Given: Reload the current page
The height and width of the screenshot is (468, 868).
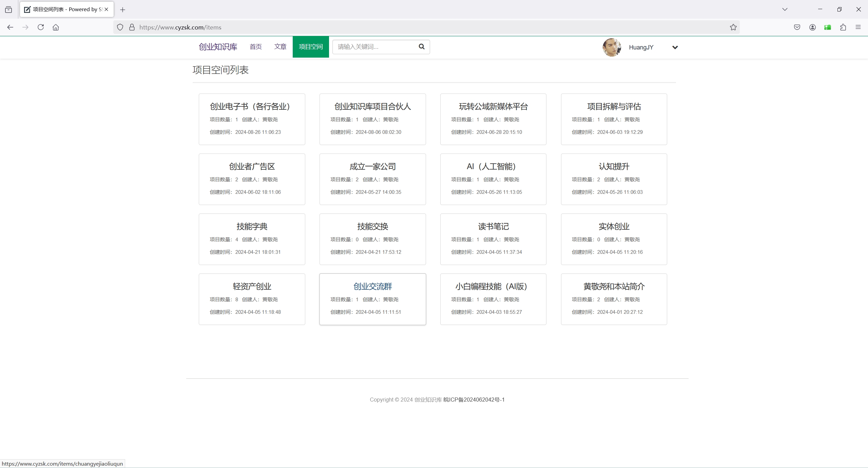Looking at the screenshot, I should (x=41, y=27).
